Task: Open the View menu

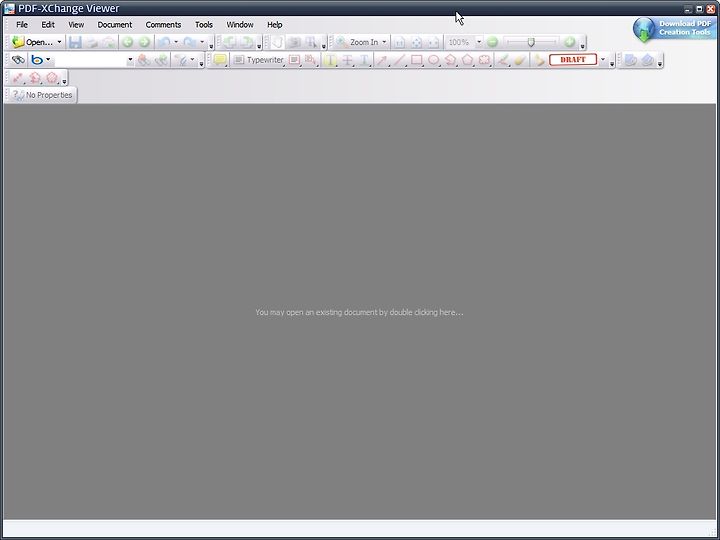Action: [76, 25]
